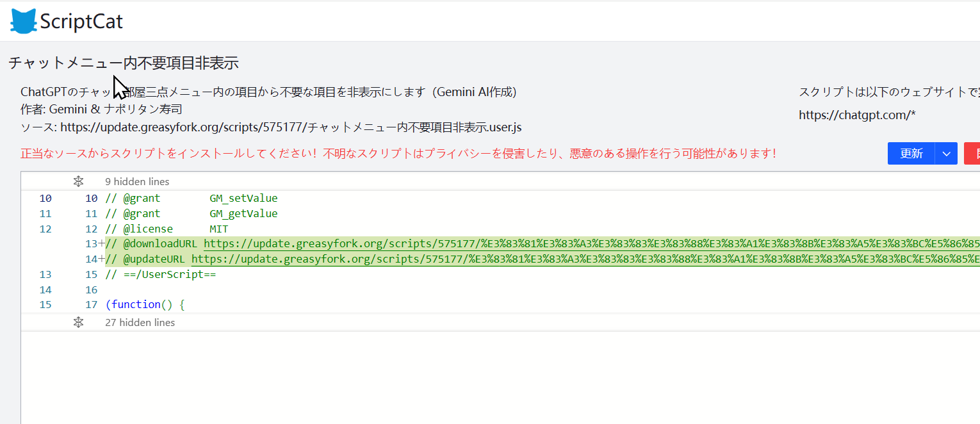The height and width of the screenshot is (424, 980).
Task: Expand the 9 hidden lines unfold icon
Action: point(78,181)
